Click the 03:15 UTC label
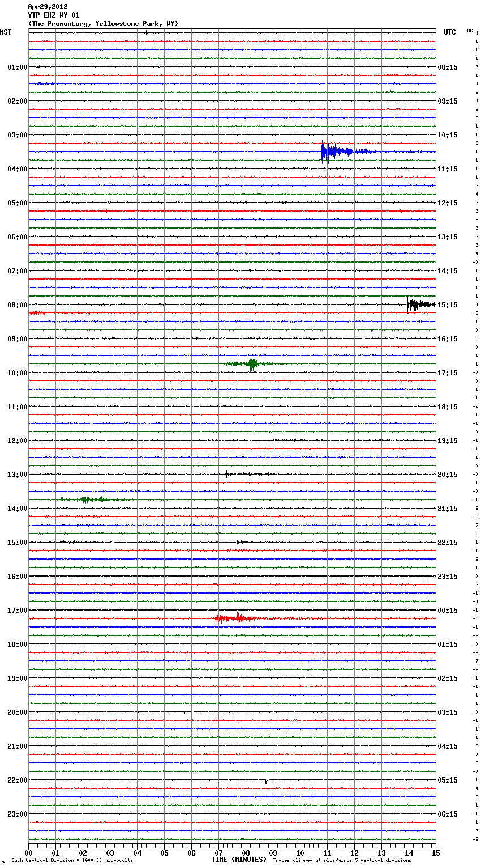The height and width of the screenshot is (868, 481). pyautogui.click(x=448, y=712)
